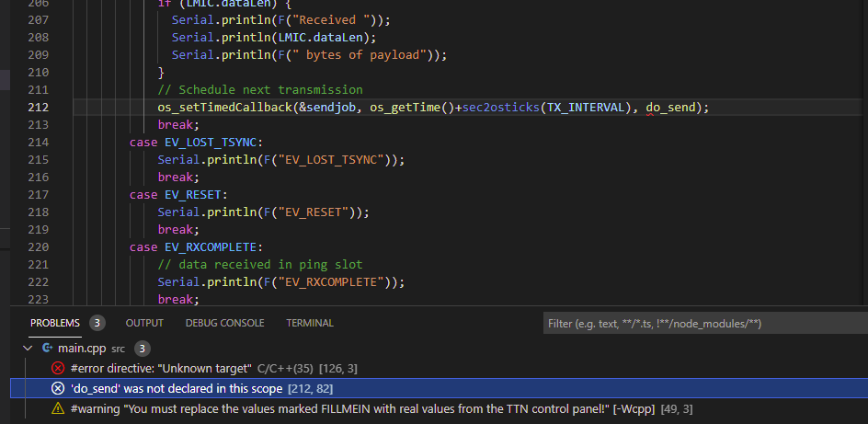Click the yellow warning icon for FILLMEIN
Screen dimensions: 868x424
pos(58,409)
